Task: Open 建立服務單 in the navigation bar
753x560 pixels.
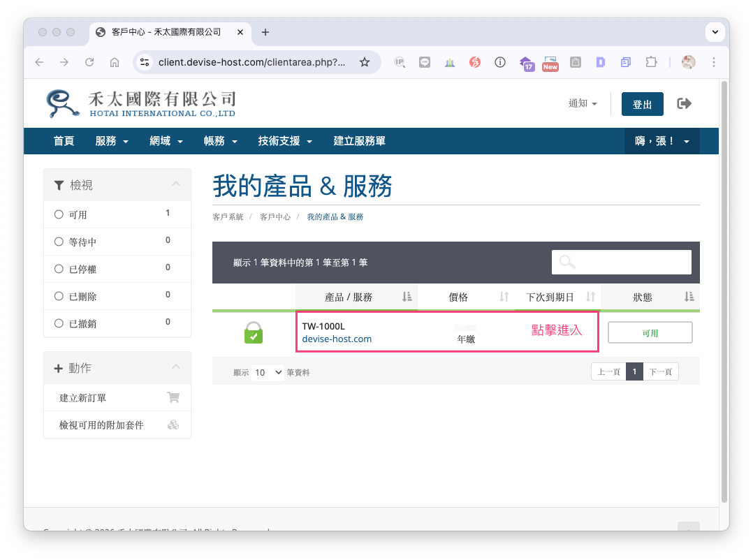Action: tap(359, 141)
